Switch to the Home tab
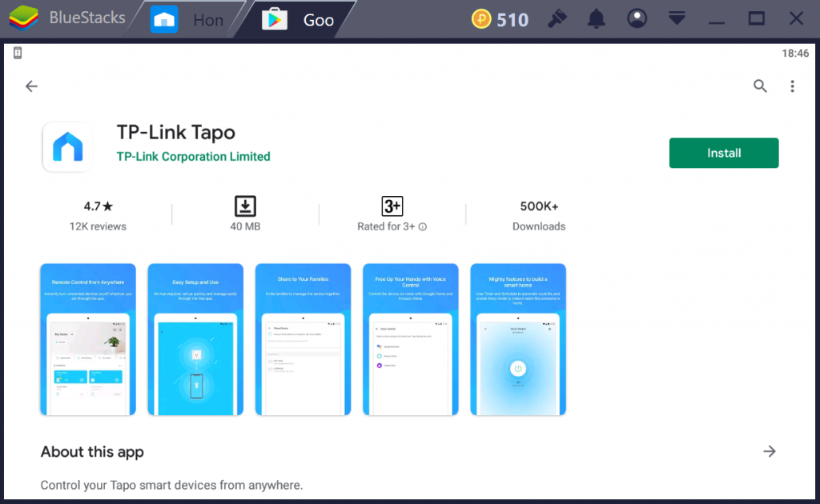The height and width of the screenshot is (504, 820). pyautogui.click(x=187, y=20)
